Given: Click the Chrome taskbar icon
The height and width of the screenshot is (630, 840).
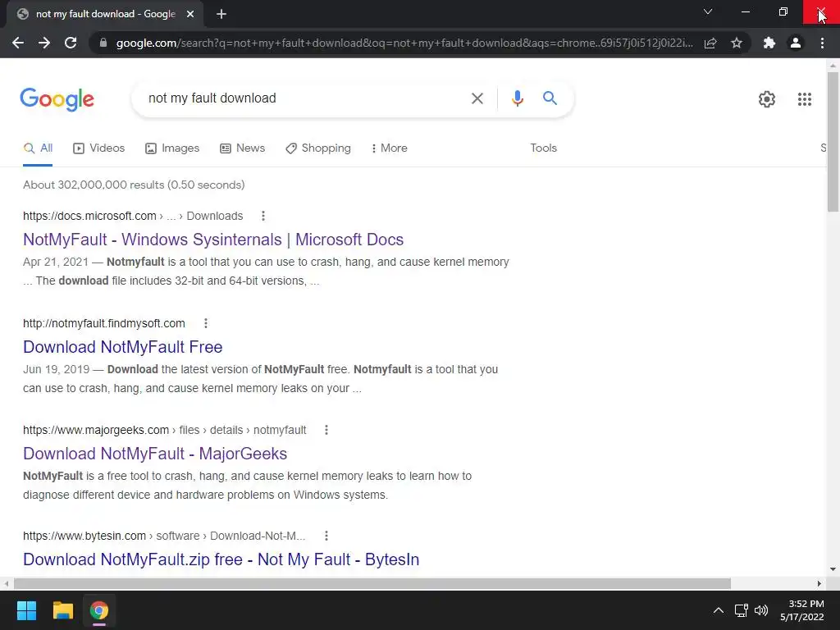Looking at the screenshot, I should pyautogui.click(x=99, y=610).
